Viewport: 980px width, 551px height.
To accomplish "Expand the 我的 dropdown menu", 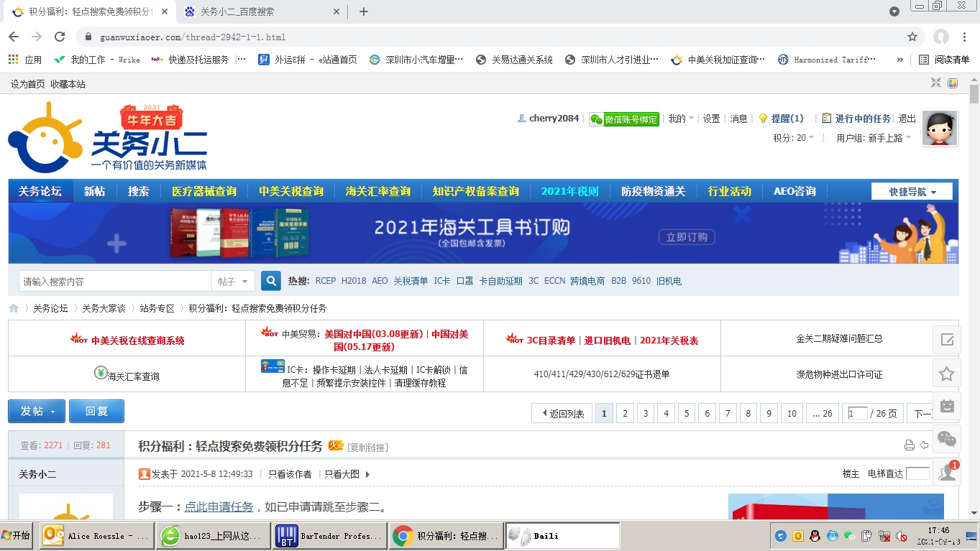I will tap(681, 119).
